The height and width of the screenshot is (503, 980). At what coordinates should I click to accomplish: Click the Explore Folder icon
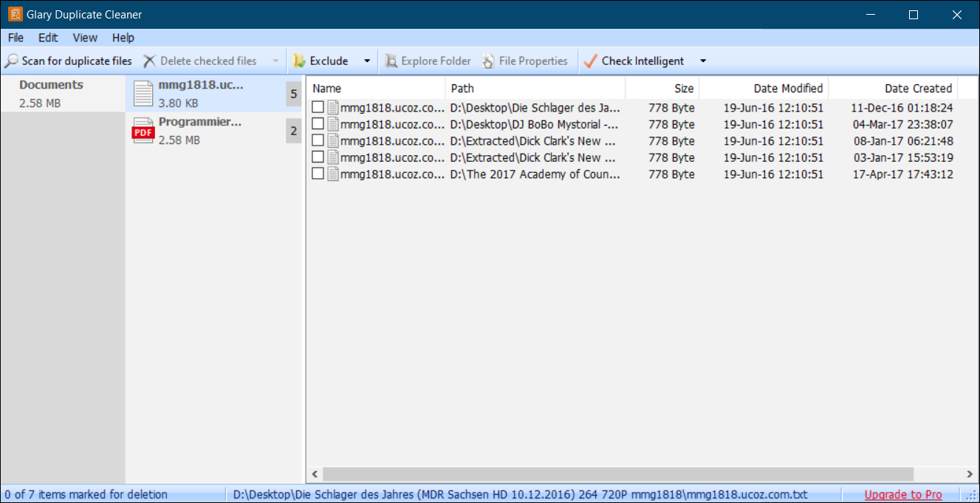[391, 61]
